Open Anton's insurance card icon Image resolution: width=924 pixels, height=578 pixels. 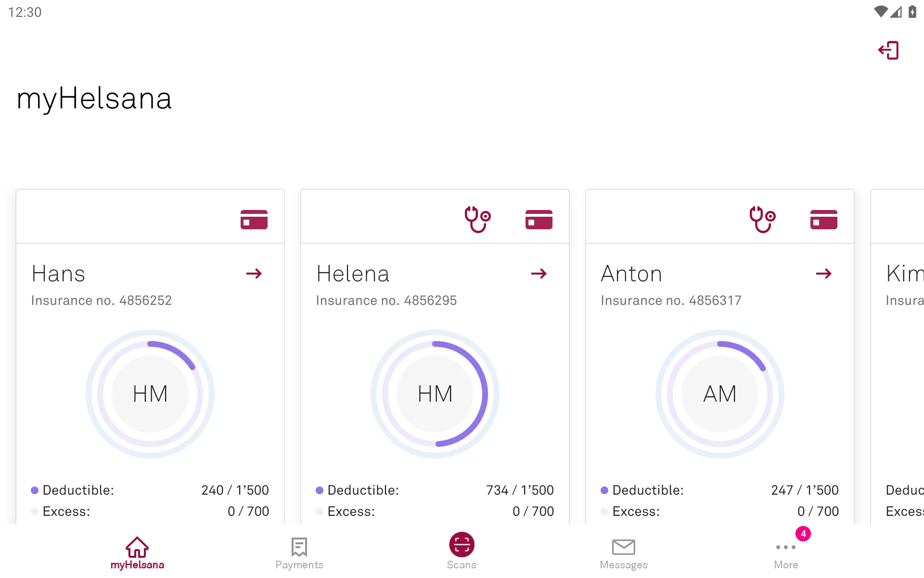824,220
